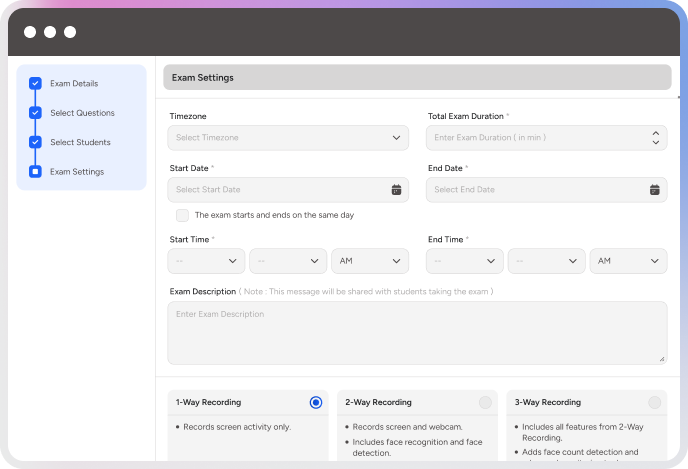Open the Start Time AM/PM dropdown

pos(370,261)
